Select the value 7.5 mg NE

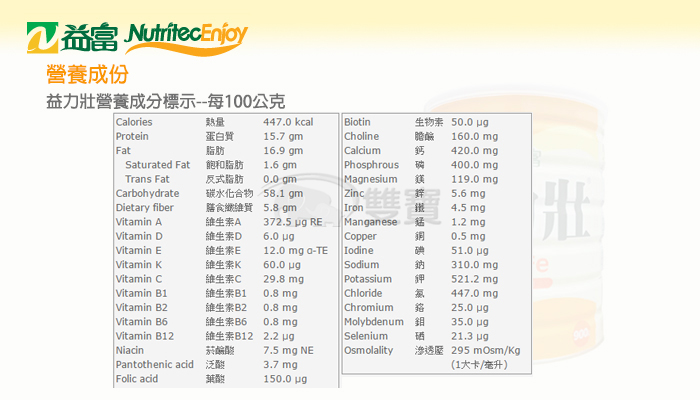click(288, 350)
